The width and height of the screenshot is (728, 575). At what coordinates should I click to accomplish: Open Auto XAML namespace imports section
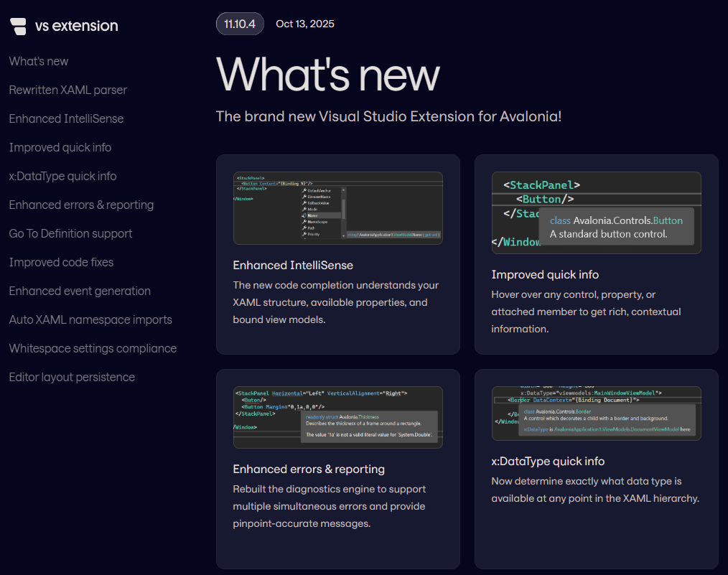click(x=90, y=319)
